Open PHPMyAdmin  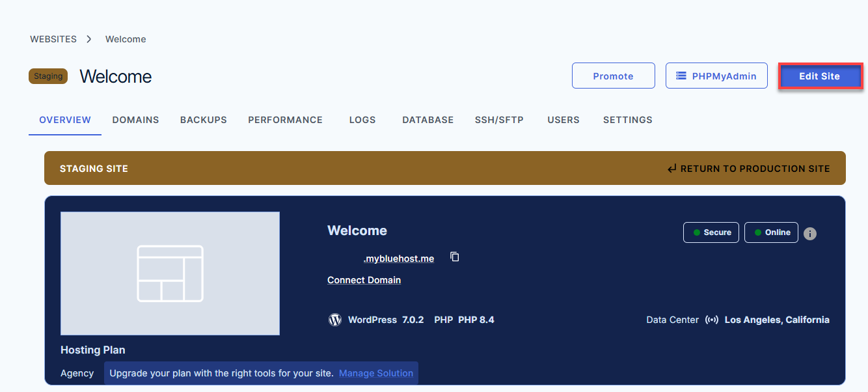click(716, 76)
